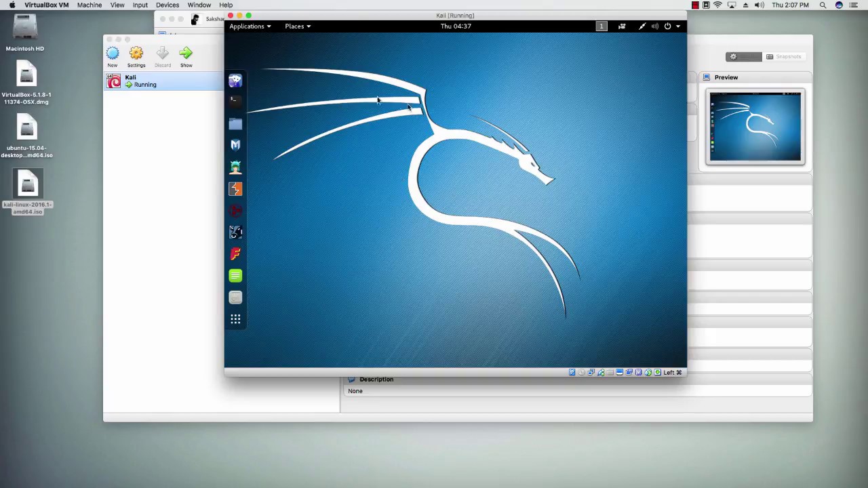Viewport: 868px width, 488px height.
Task: Select kali-linux-2016.1 iso file on desktop
Action: [27, 192]
